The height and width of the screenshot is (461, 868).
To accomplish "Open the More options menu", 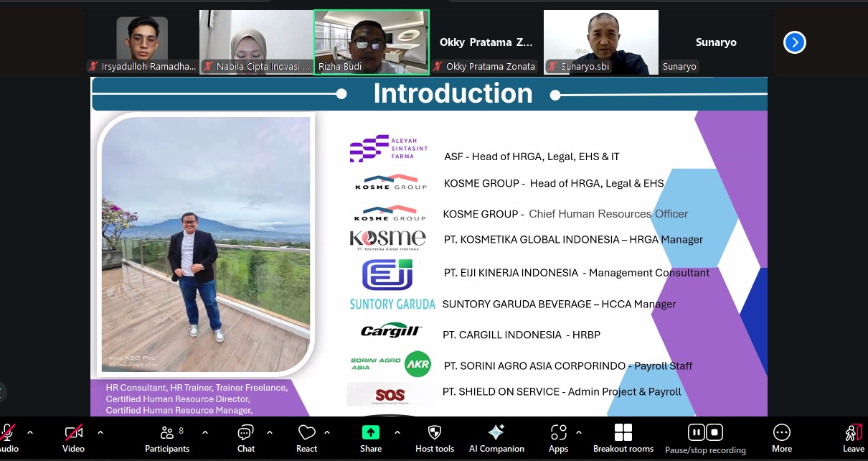I will point(781,438).
